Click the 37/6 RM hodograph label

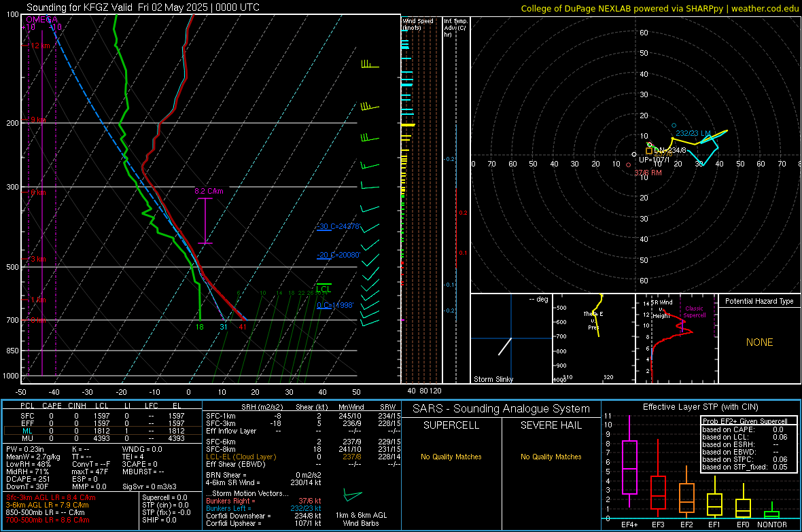pos(648,173)
